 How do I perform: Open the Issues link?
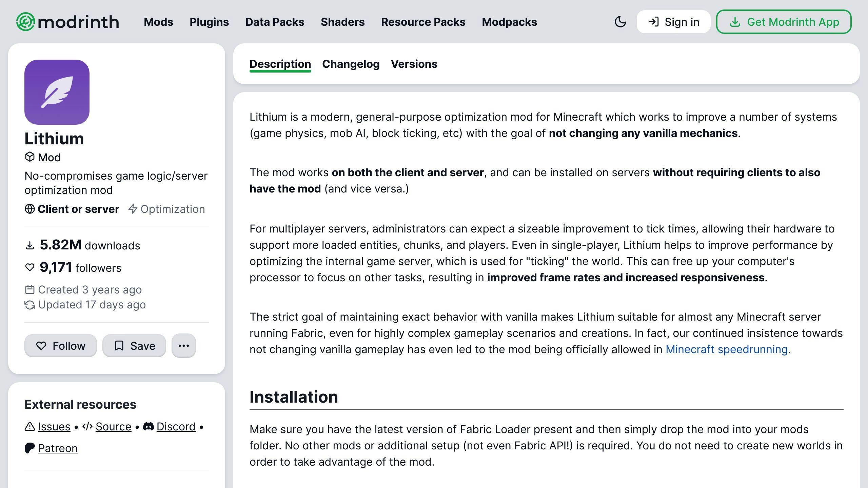point(54,426)
